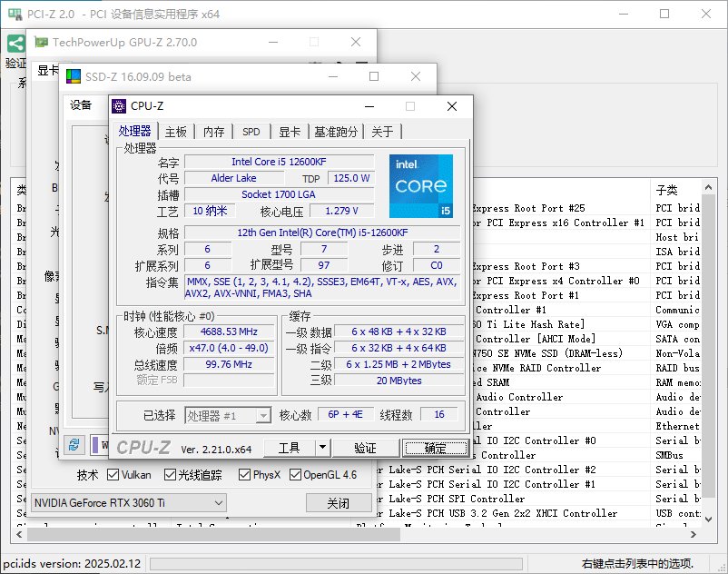Toggle the OpenGL 4.6 checkbox in GPU-Z
The height and width of the screenshot is (574, 728).
pos(295,475)
